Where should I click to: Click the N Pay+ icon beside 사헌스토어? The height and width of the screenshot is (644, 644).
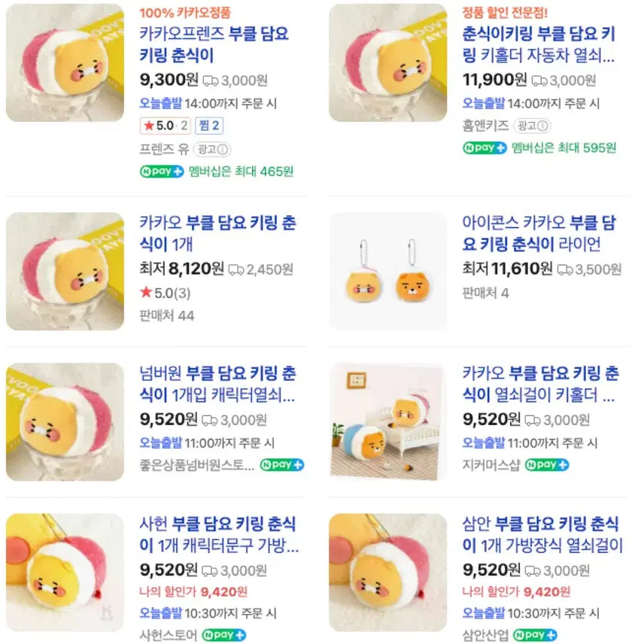click(224, 635)
